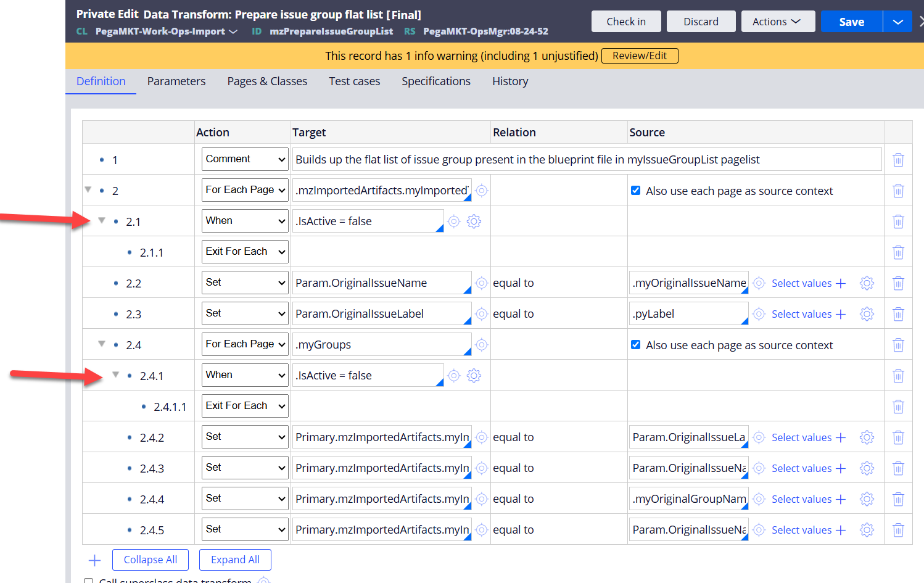Collapse the step 2.4 For Each Page tree
The width and height of the screenshot is (924, 583).
pyautogui.click(x=102, y=344)
